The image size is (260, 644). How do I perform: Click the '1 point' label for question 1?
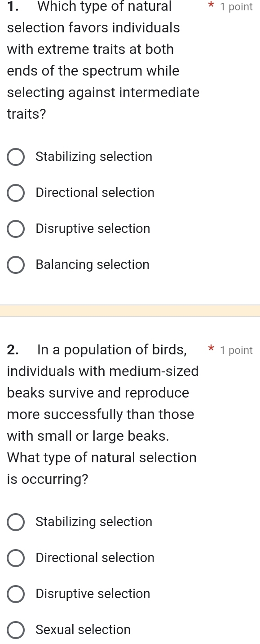tap(235, 7)
